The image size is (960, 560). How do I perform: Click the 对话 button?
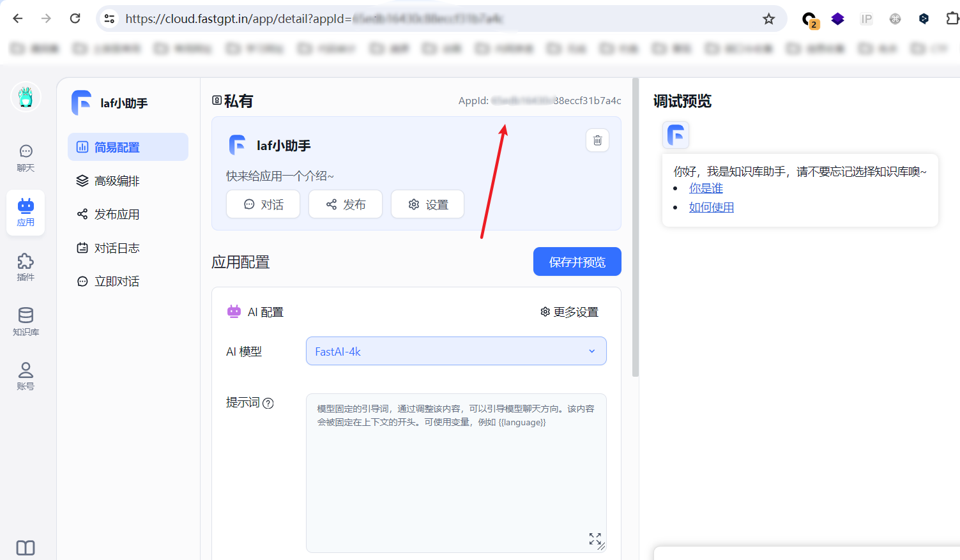click(263, 204)
